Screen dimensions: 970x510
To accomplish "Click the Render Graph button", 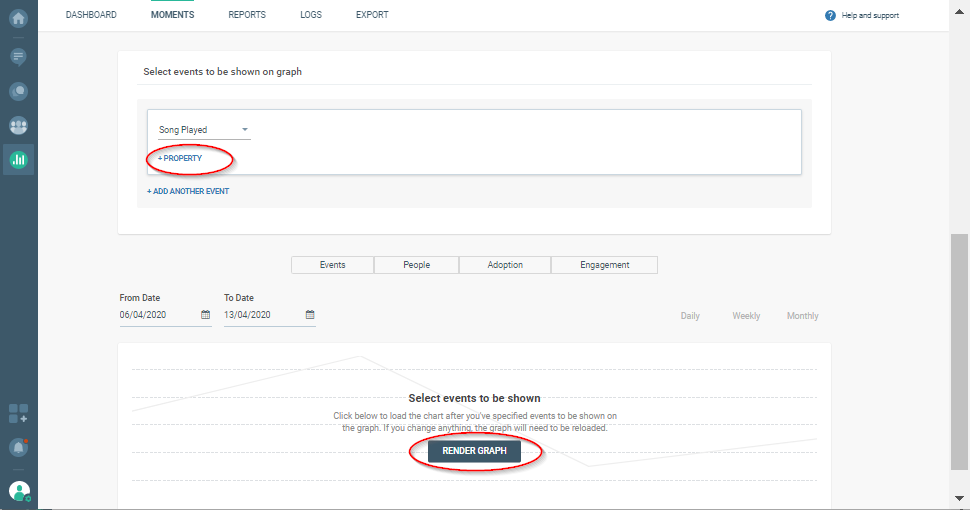I will (474, 451).
